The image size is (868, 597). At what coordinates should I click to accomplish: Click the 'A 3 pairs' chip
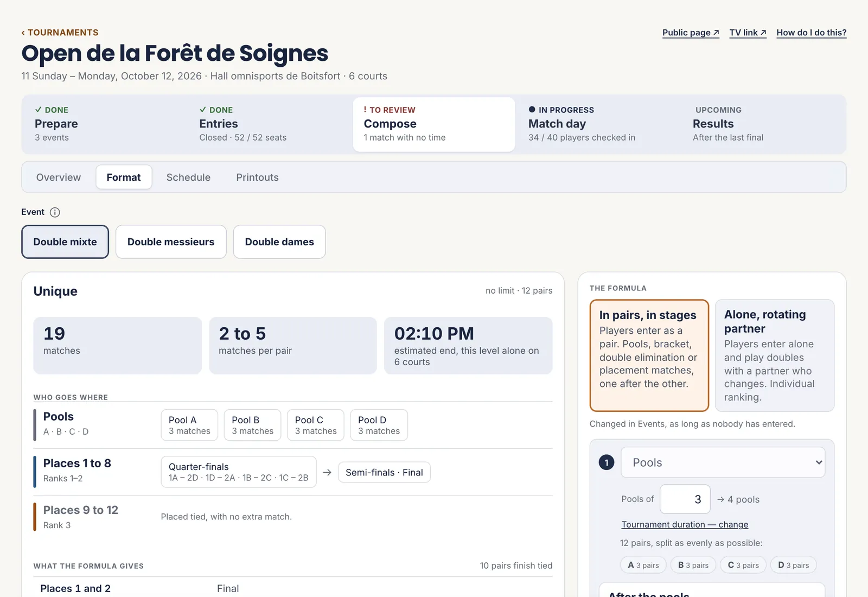pyautogui.click(x=643, y=565)
